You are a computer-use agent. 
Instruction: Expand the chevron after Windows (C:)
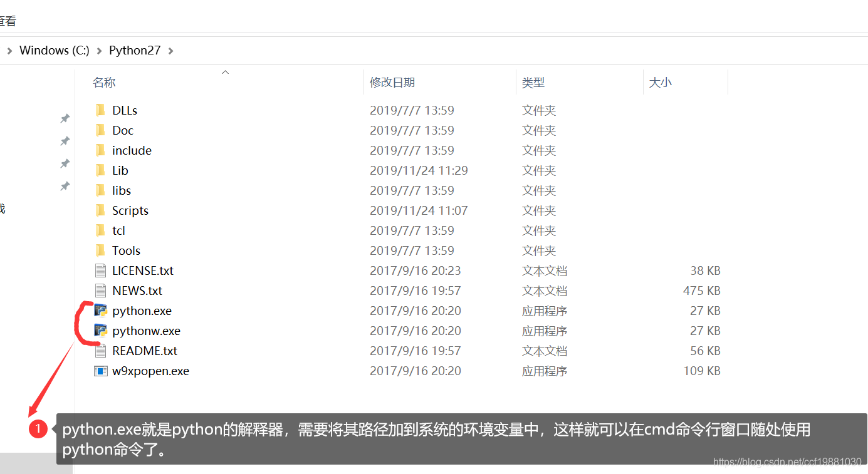98,50
